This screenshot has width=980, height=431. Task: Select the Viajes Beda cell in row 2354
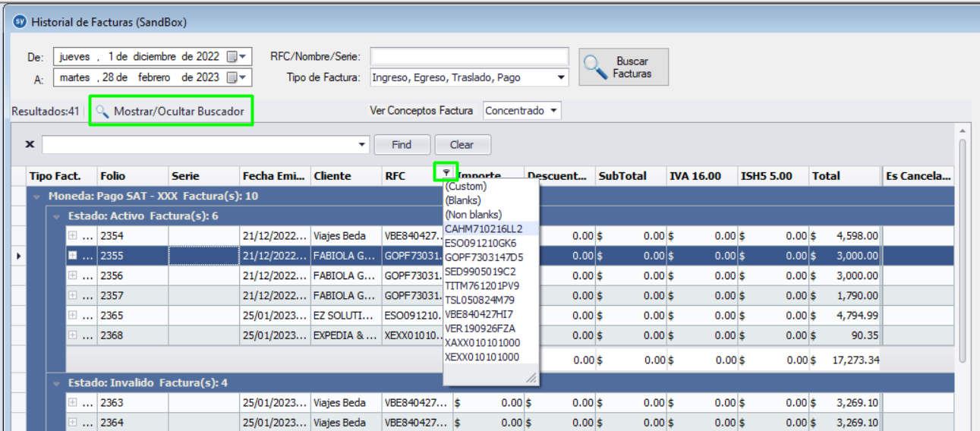(346, 236)
